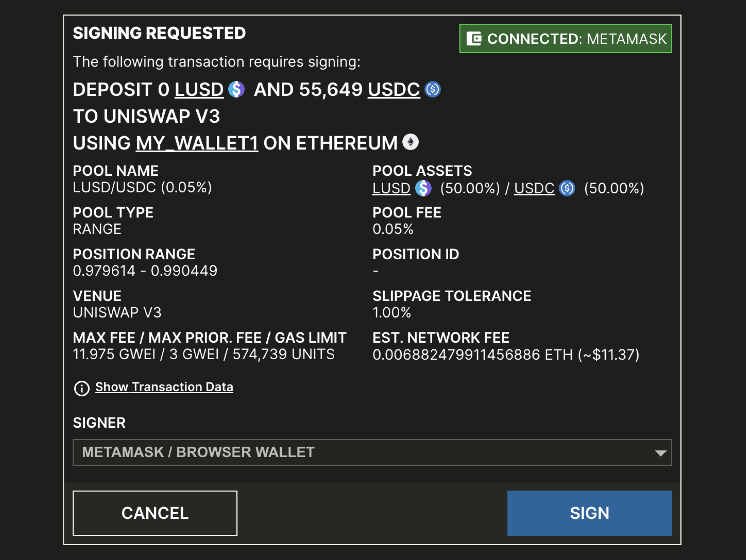The width and height of the screenshot is (746, 560).
Task: Show Transaction Data link
Action: tap(164, 387)
